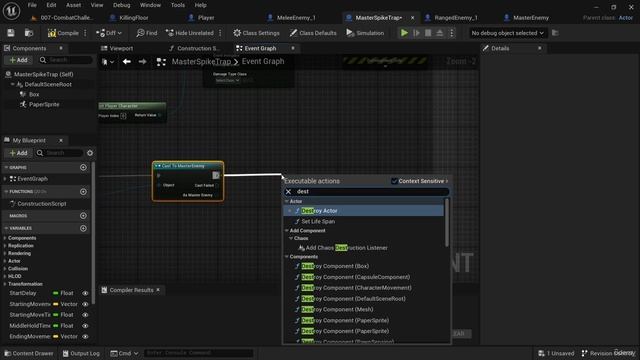The width and height of the screenshot is (640, 360).
Task: Click the Eject button in play controls
Action: 440,33
